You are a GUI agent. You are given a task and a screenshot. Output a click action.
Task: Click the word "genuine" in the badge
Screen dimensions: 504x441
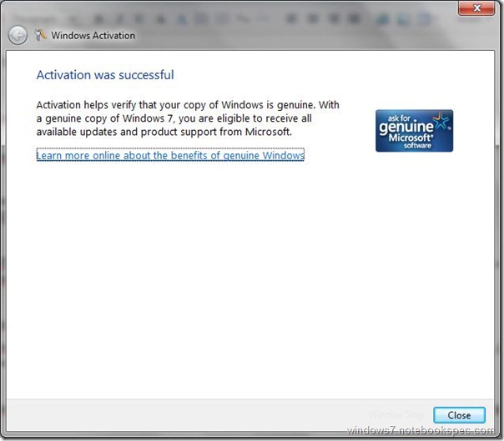(x=405, y=128)
